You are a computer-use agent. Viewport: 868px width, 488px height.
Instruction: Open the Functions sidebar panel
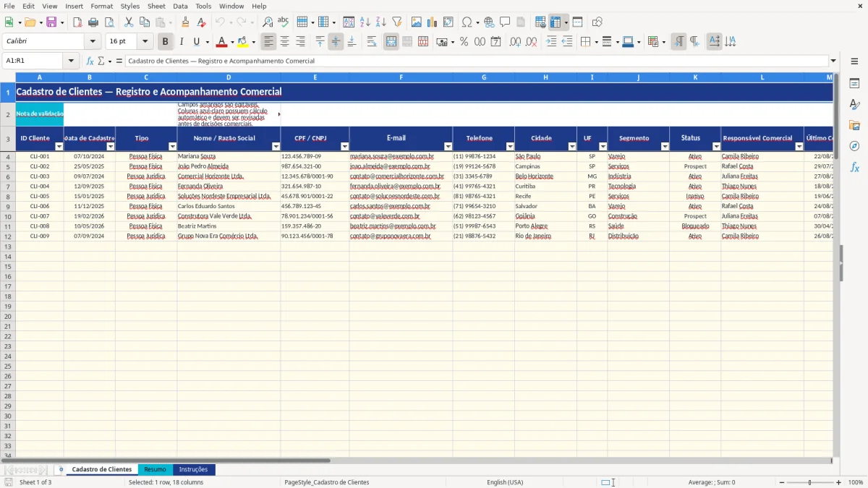click(854, 167)
